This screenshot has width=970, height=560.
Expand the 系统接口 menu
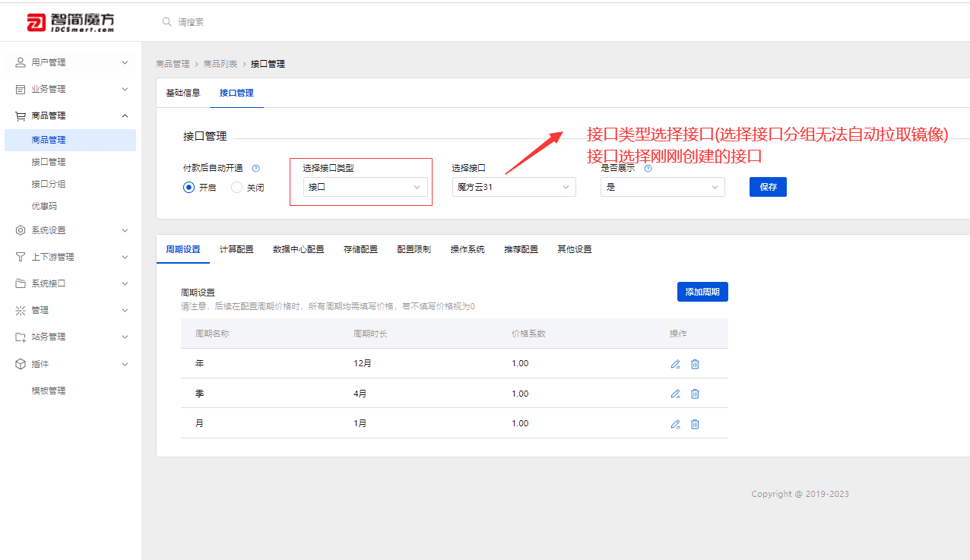tap(125, 283)
